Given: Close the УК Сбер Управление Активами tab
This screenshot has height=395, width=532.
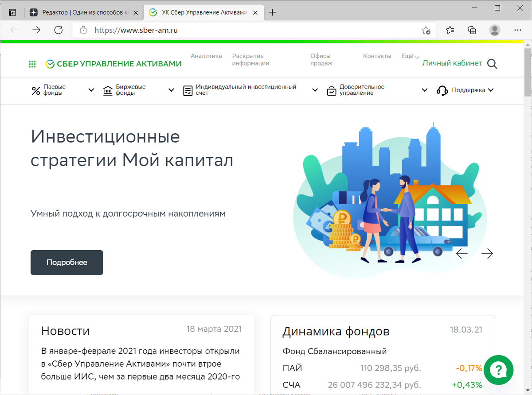Looking at the screenshot, I should pos(256,12).
